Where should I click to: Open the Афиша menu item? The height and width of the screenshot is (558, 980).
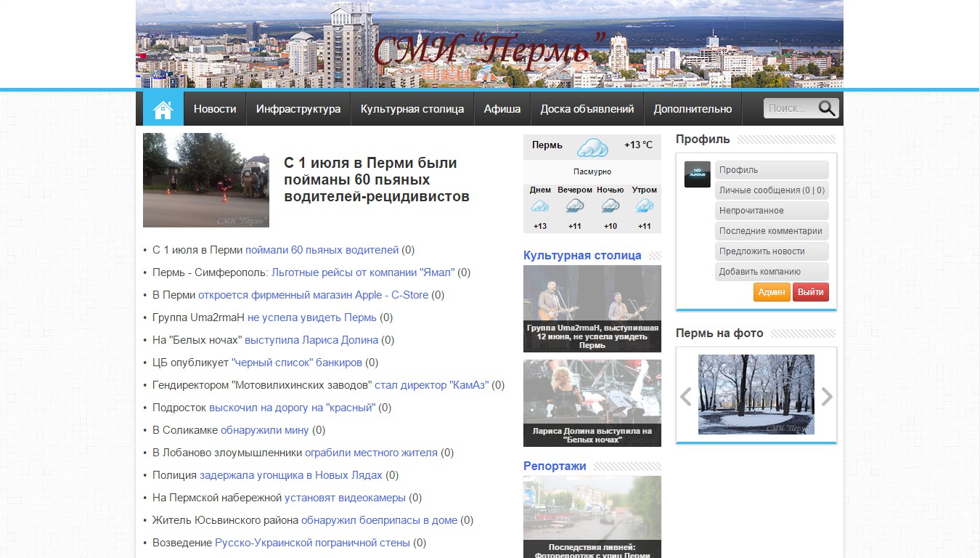502,109
